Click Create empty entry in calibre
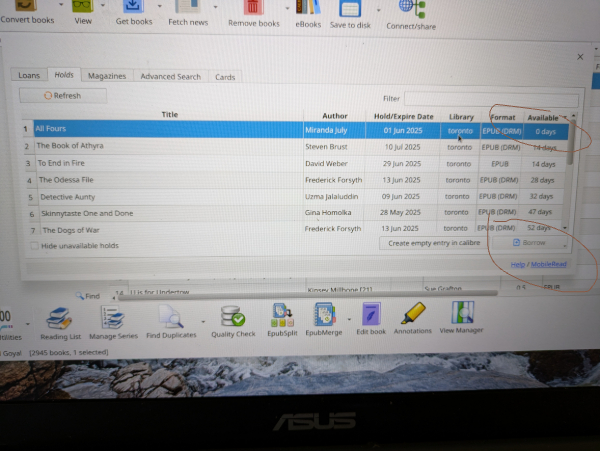The height and width of the screenshot is (451, 600). pos(434,243)
